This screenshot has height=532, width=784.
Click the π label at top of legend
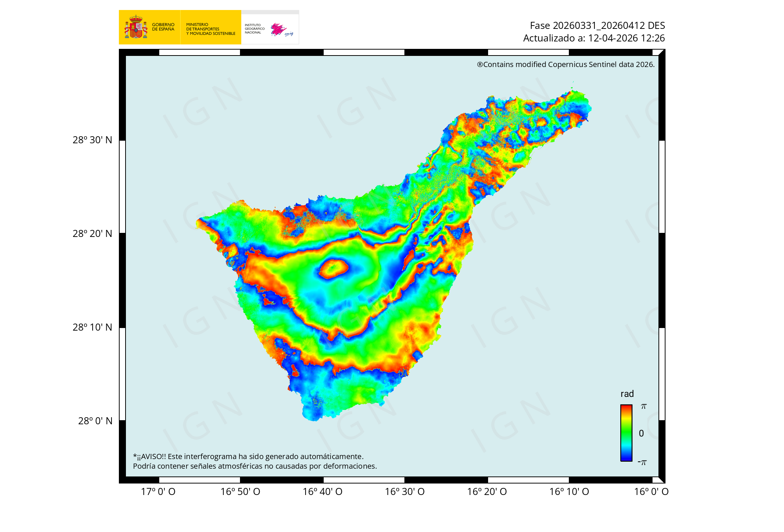(644, 406)
